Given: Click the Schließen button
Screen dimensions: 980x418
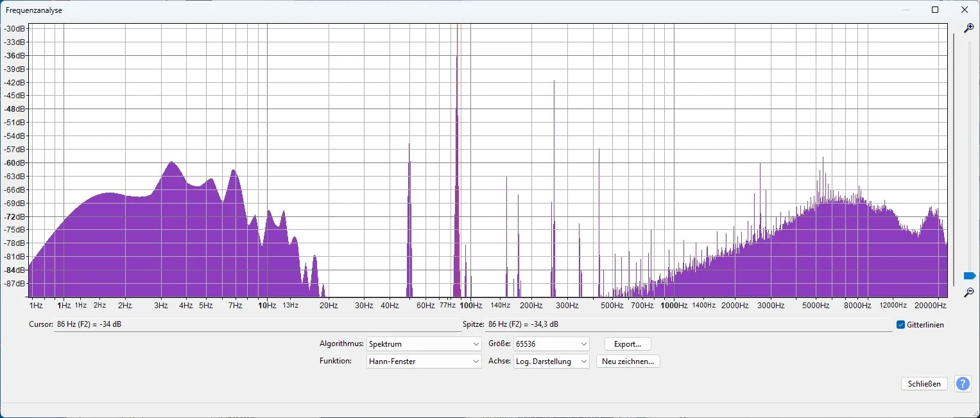Looking at the screenshot, I should (x=925, y=384).
